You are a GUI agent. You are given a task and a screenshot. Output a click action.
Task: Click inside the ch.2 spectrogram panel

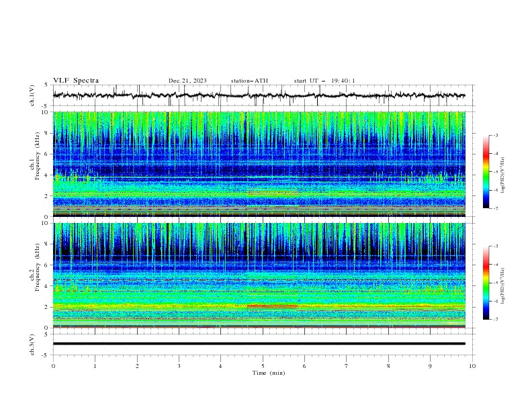[x=259, y=275]
